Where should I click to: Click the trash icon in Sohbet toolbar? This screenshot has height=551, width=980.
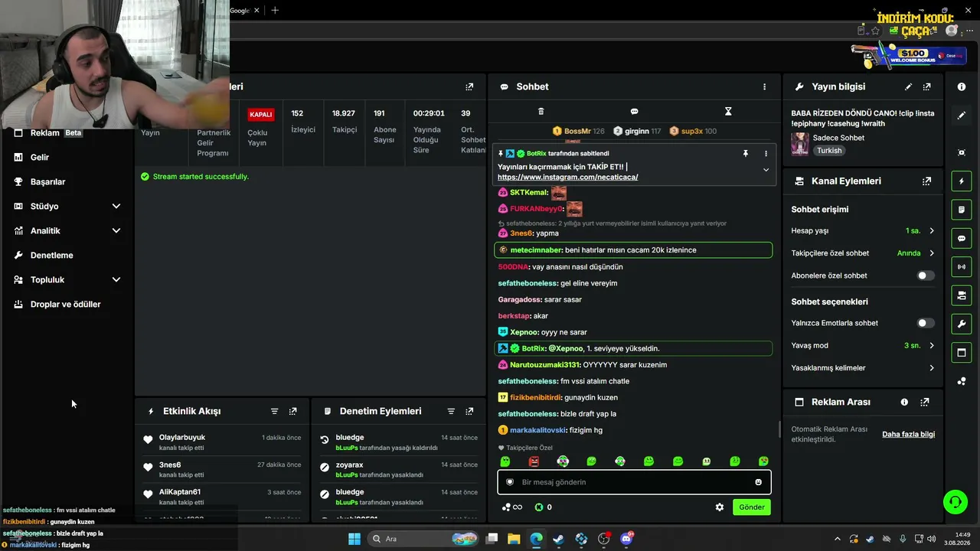(541, 112)
